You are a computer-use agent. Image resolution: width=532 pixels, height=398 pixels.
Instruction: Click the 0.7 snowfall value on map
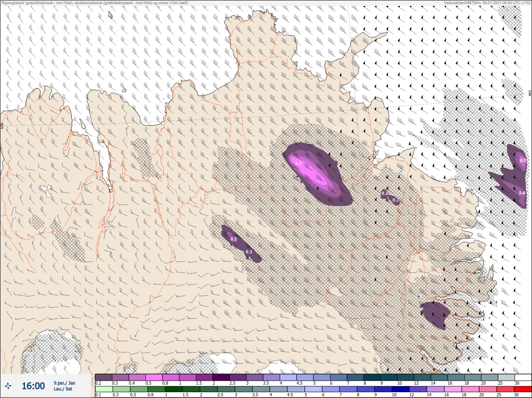(298, 164)
